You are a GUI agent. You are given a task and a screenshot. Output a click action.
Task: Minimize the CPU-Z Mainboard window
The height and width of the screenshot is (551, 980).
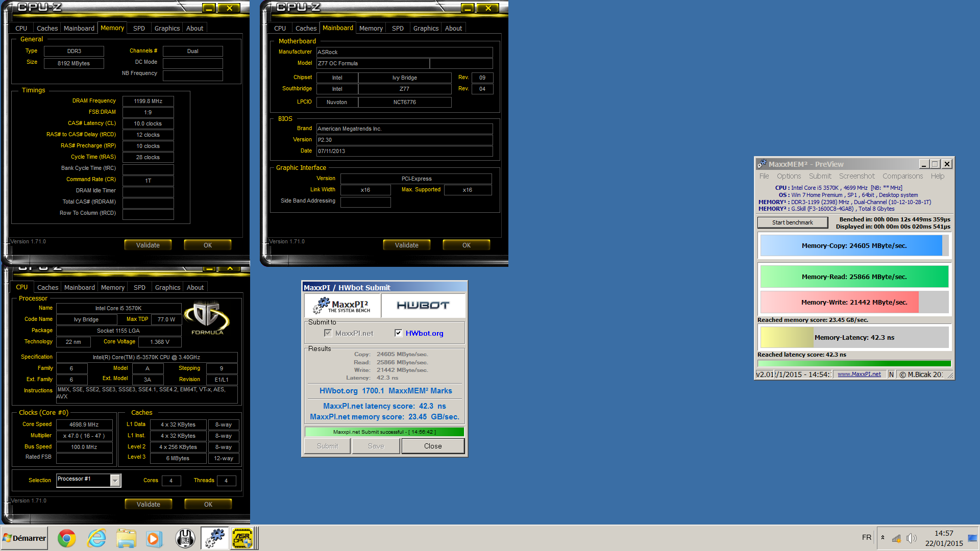tap(468, 8)
